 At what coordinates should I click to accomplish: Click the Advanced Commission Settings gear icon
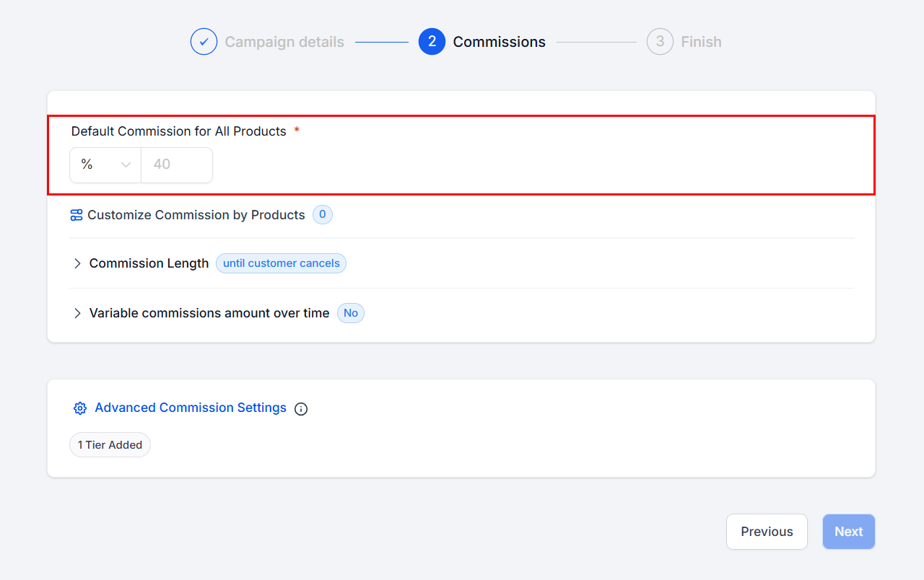tap(80, 408)
